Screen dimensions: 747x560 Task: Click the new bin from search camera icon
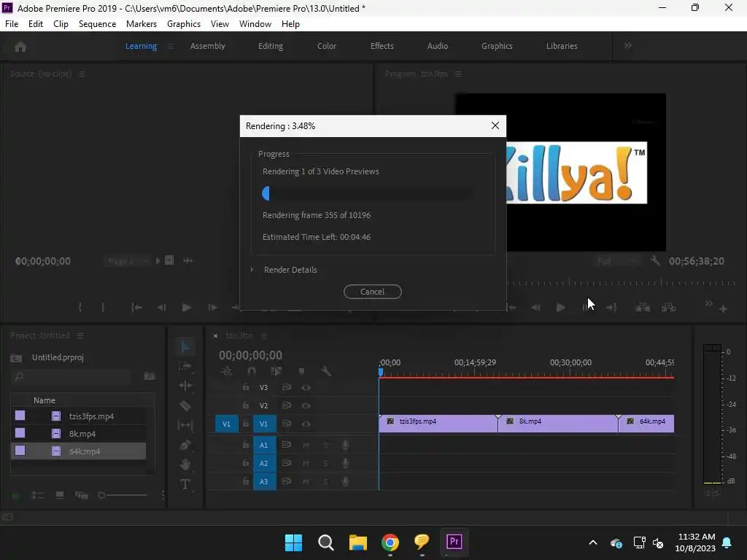(x=150, y=376)
